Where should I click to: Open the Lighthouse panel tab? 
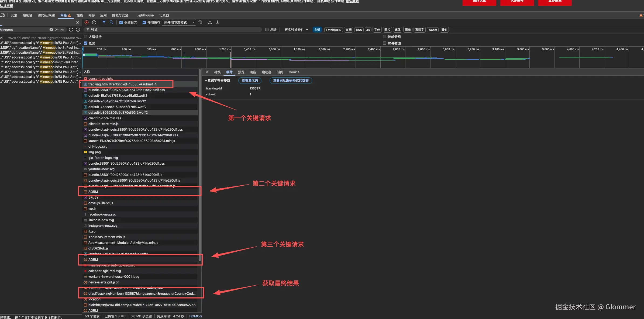pyautogui.click(x=145, y=15)
